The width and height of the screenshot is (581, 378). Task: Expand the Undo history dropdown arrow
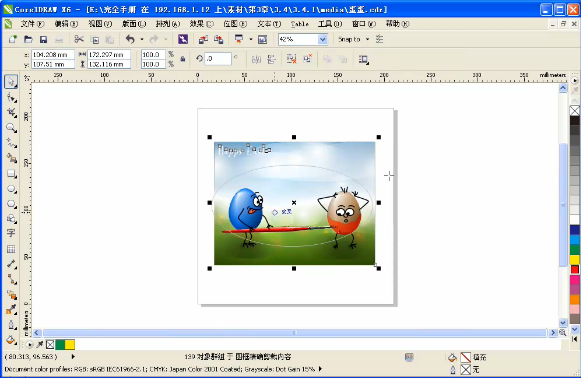(x=142, y=39)
